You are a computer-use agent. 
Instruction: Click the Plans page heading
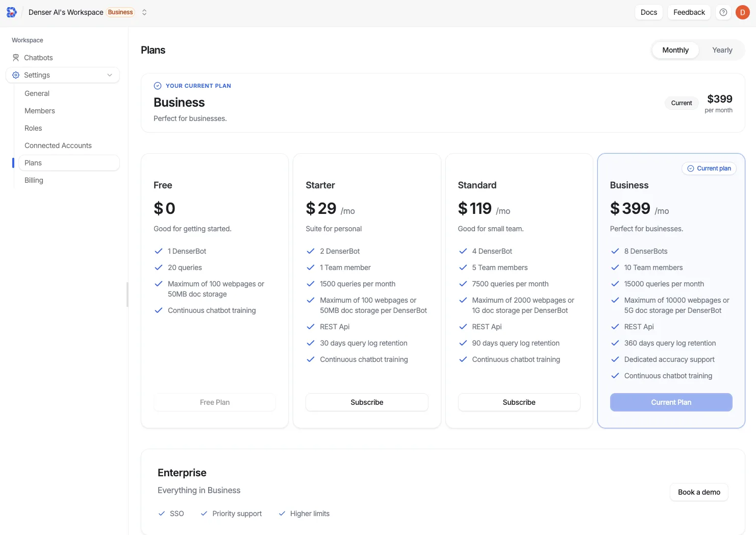point(153,50)
